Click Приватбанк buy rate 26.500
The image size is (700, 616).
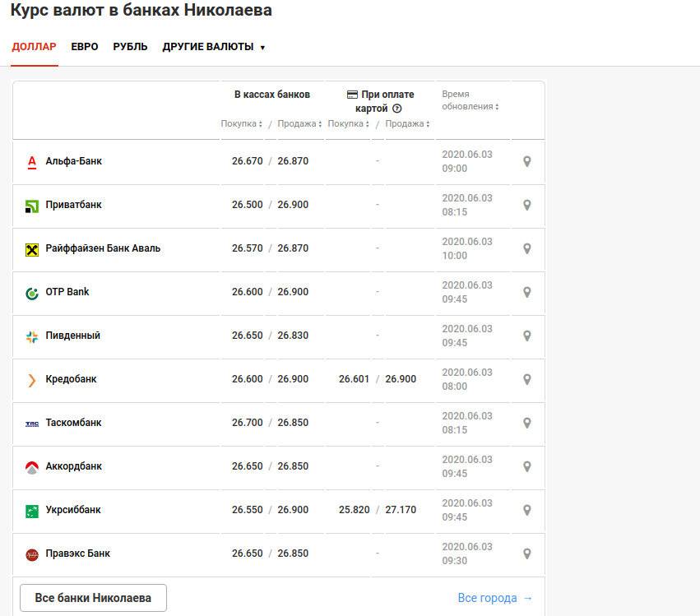(248, 205)
